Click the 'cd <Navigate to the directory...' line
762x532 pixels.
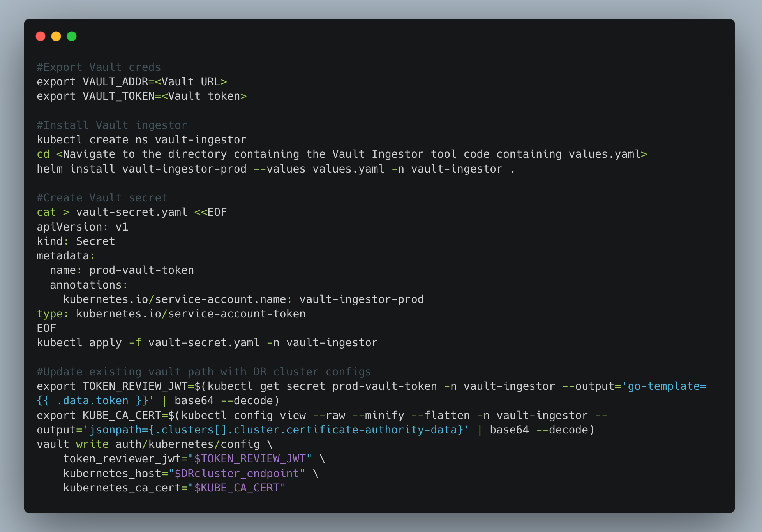coord(342,154)
